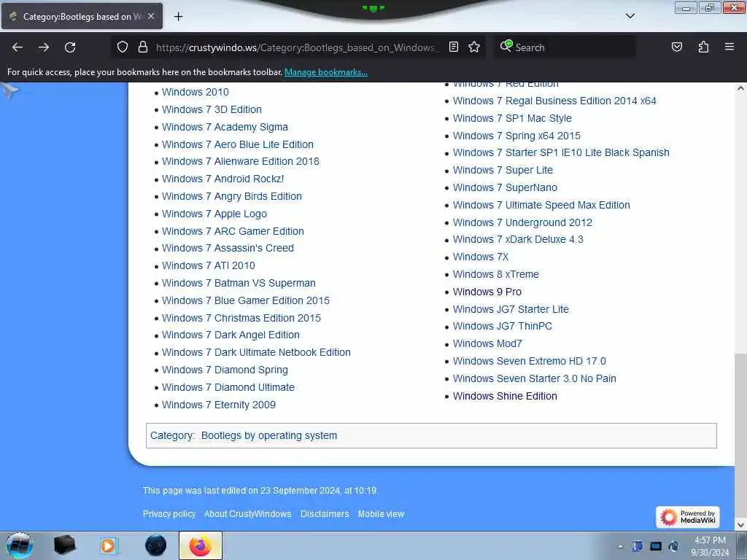Viewport: 747px width, 560px height.
Task: Open Windows 7 Christmas Edition 2015
Action: [x=241, y=318]
